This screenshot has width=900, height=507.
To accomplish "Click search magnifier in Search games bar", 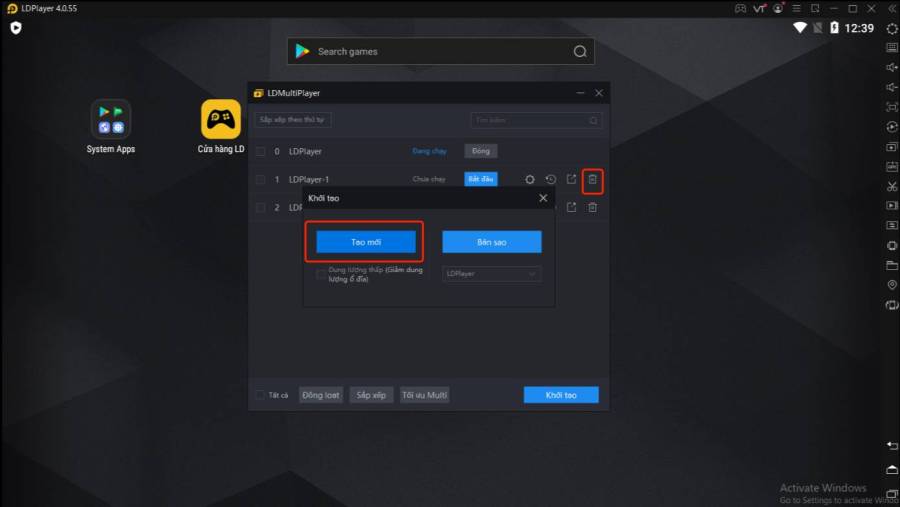I will pos(580,52).
